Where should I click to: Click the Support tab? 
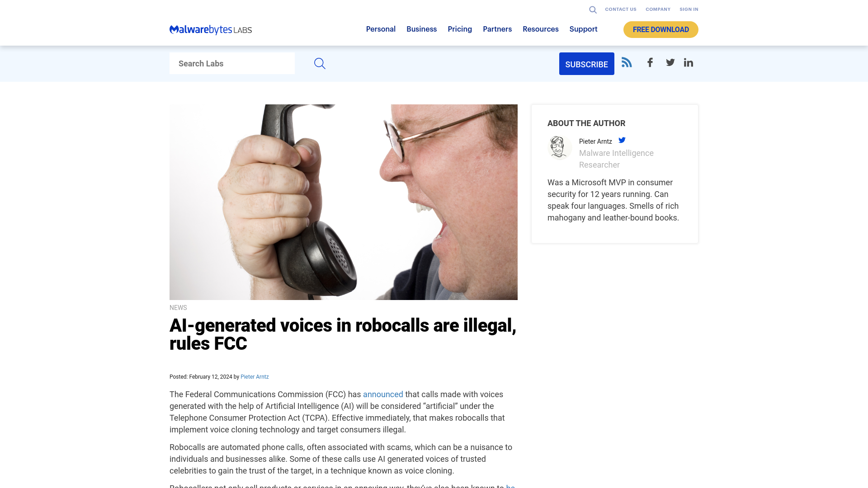click(583, 28)
